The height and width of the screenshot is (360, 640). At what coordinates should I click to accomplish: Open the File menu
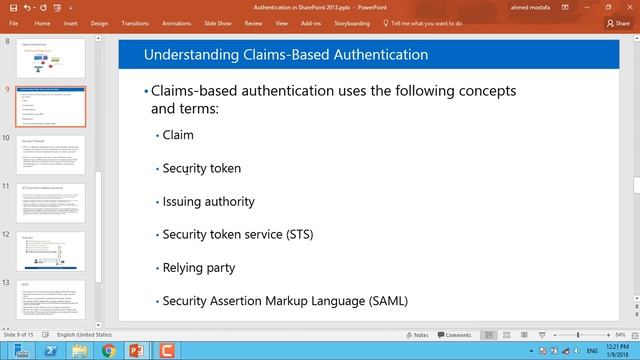tap(13, 23)
